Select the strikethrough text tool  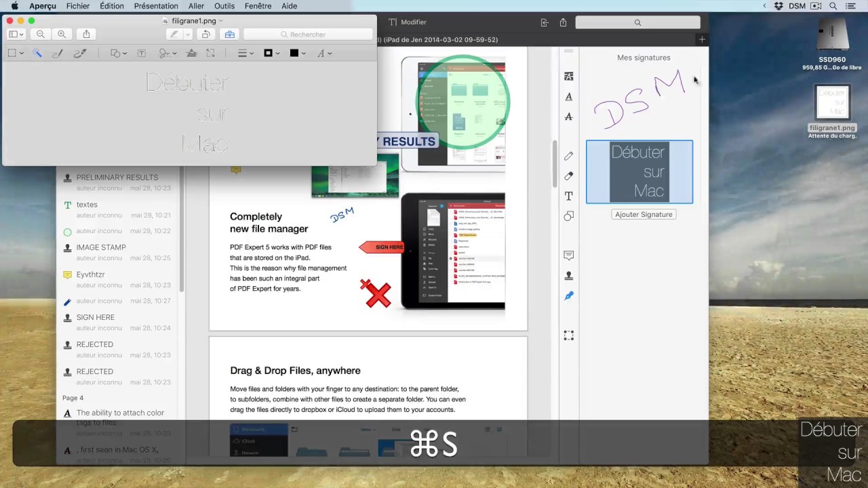tap(569, 117)
